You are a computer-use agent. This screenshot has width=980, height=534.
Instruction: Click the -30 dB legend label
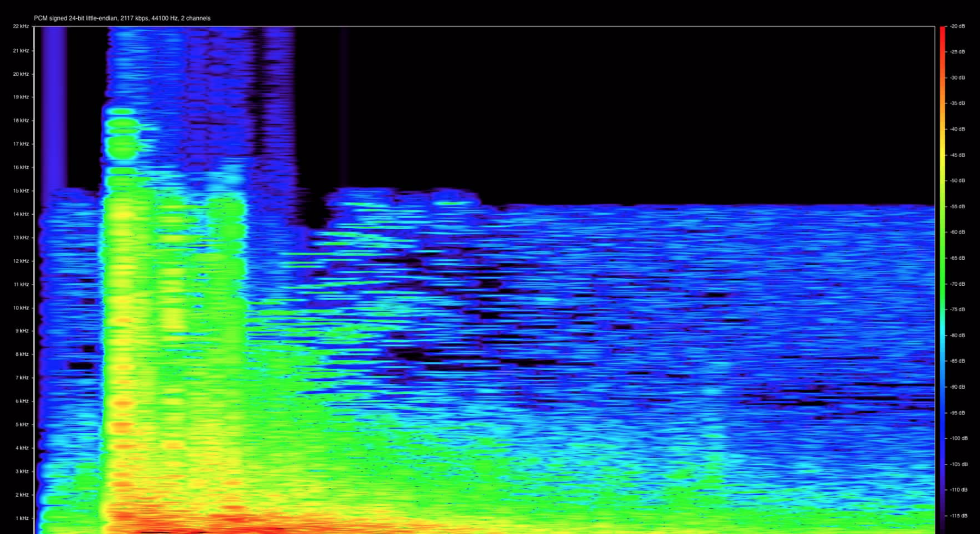[957, 78]
